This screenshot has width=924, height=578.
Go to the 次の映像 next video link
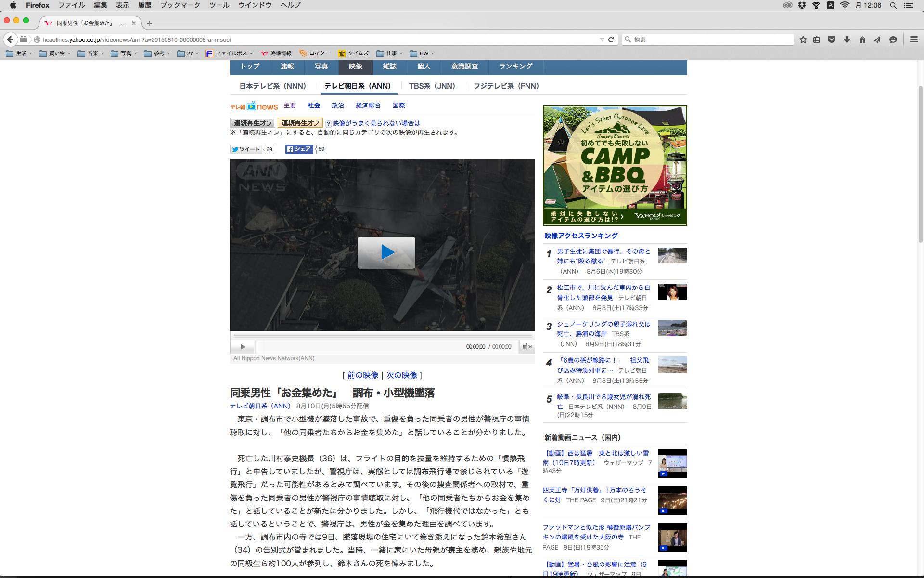[402, 375]
